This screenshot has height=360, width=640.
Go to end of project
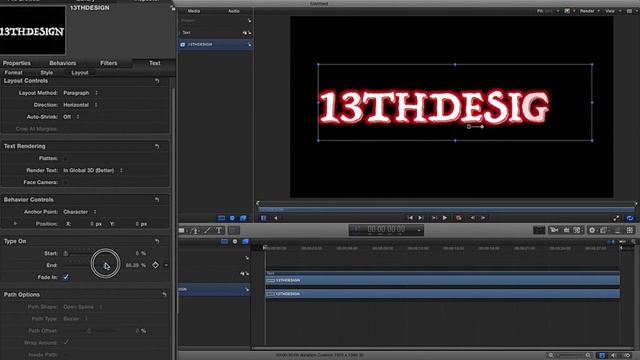click(x=421, y=218)
